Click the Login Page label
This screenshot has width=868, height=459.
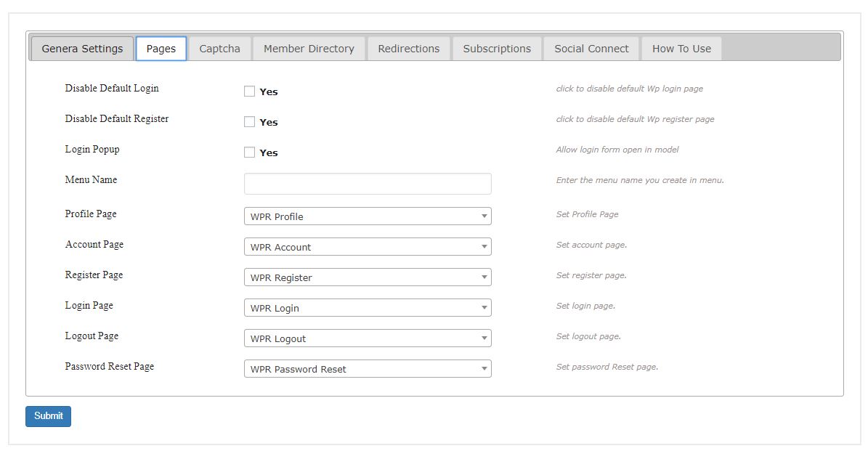click(x=89, y=306)
